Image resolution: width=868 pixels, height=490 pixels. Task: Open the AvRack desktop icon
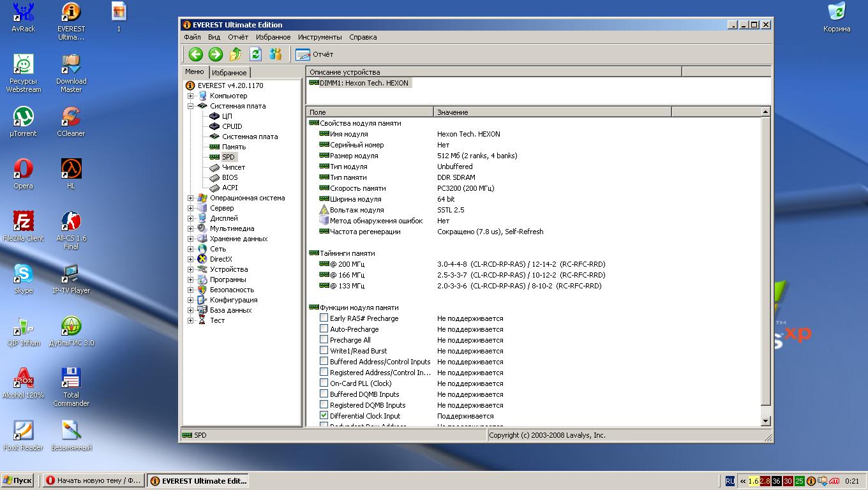tap(24, 17)
